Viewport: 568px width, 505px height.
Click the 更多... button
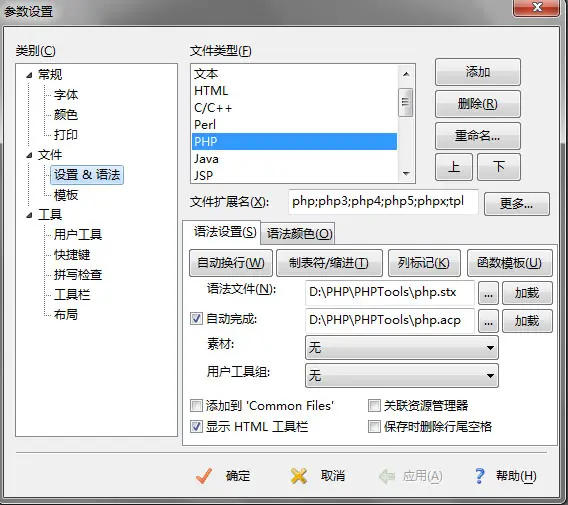click(x=517, y=204)
